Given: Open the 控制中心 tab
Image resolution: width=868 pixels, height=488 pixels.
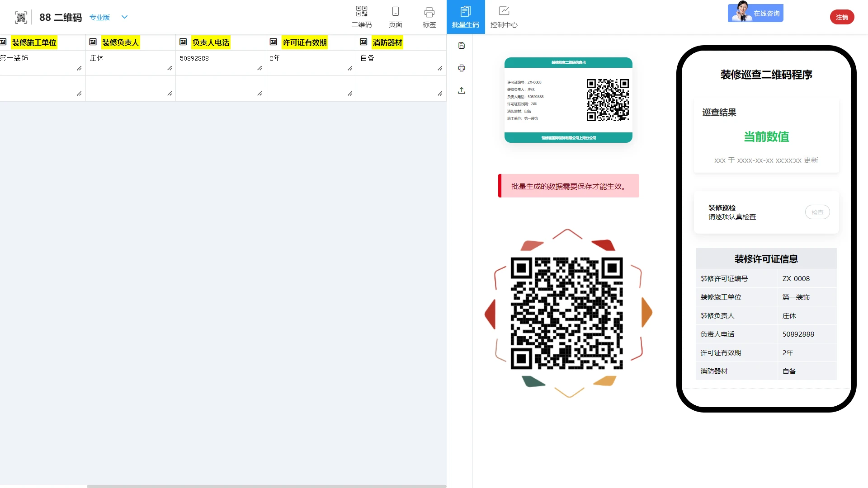Looking at the screenshot, I should (504, 17).
